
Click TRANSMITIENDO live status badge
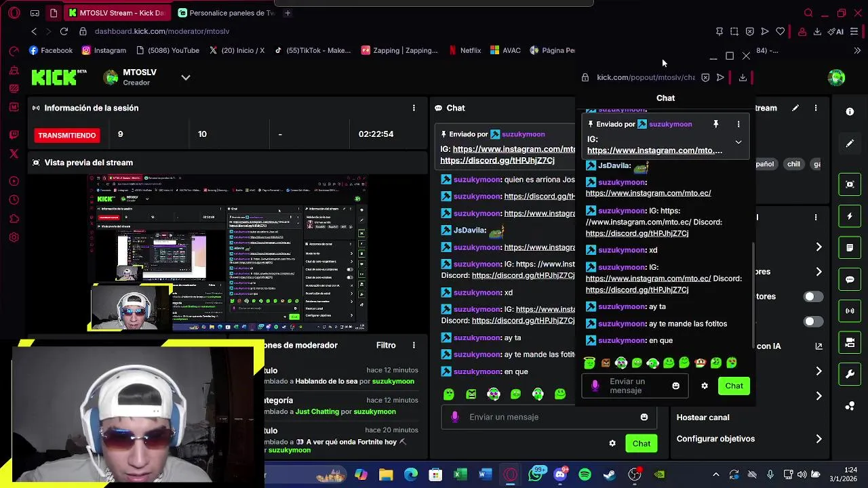point(67,136)
